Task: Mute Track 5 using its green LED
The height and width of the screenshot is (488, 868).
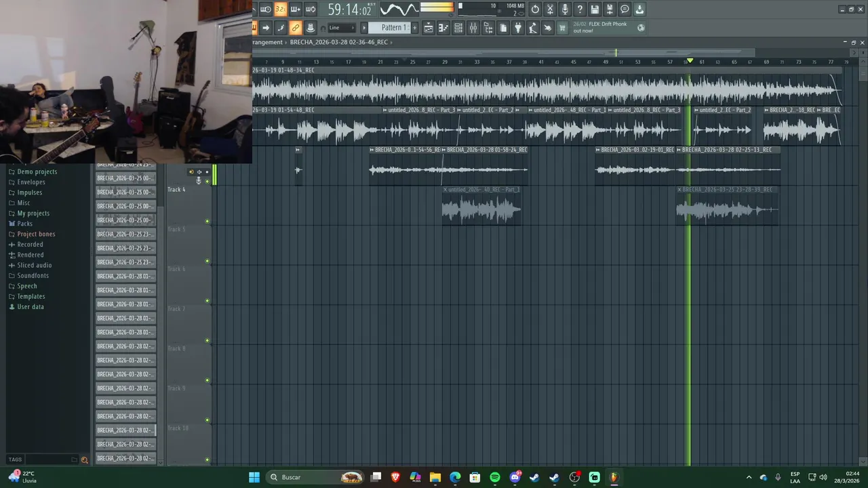Action: [207, 261]
